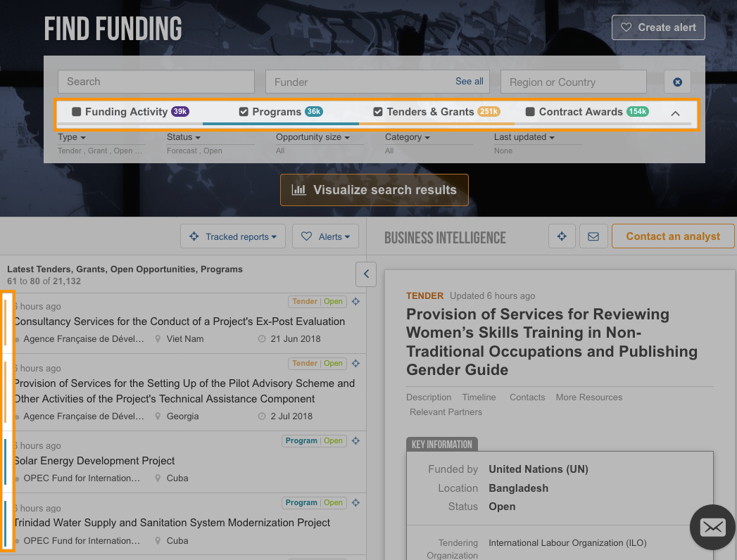This screenshot has height=560, width=737.
Task: Click the Create alert button
Action: 658,27
